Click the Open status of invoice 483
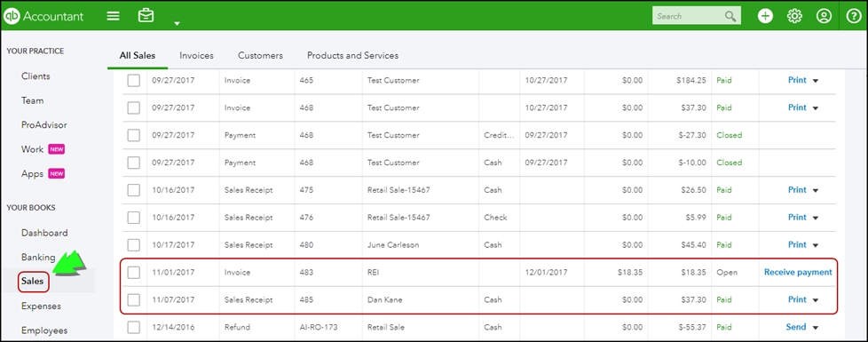Screen dimensions: 868x342 727,273
